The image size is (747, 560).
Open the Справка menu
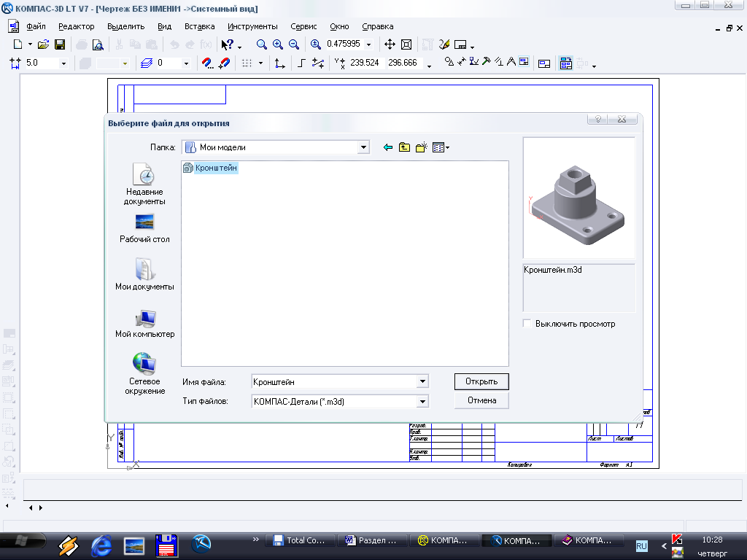tap(378, 27)
